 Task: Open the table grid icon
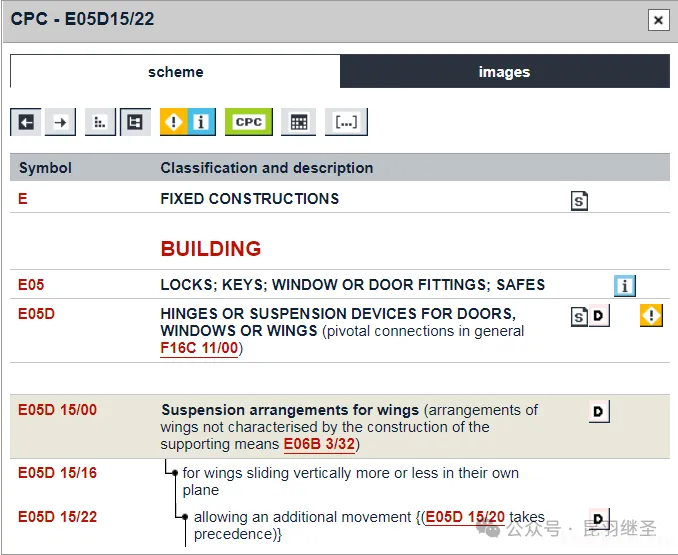point(298,122)
